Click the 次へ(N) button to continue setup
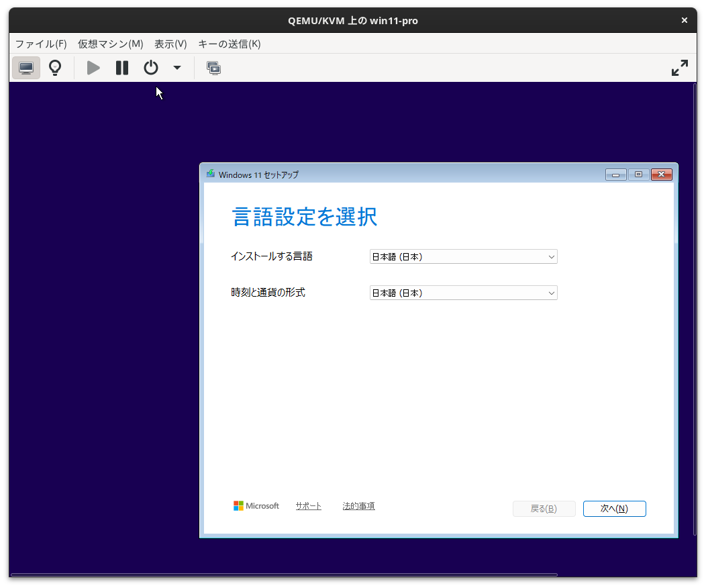The image size is (706, 588). pyautogui.click(x=614, y=508)
